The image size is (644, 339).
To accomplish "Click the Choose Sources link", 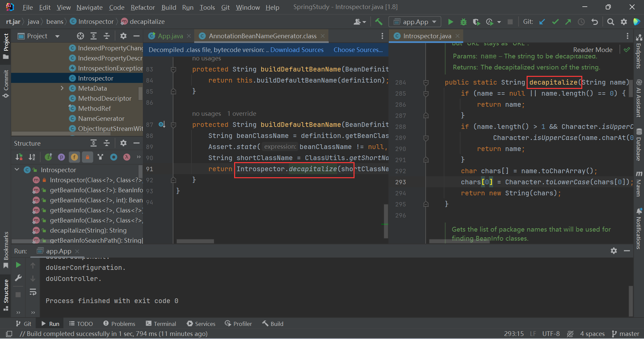I will click(x=358, y=50).
